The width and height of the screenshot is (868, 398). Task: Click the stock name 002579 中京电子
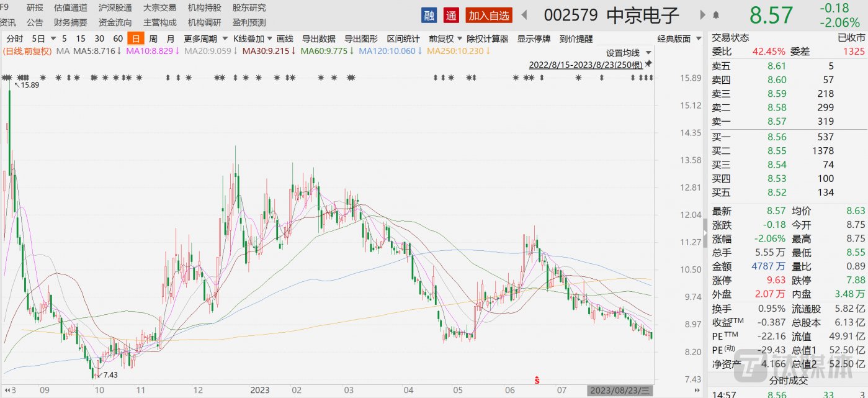tap(612, 15)
